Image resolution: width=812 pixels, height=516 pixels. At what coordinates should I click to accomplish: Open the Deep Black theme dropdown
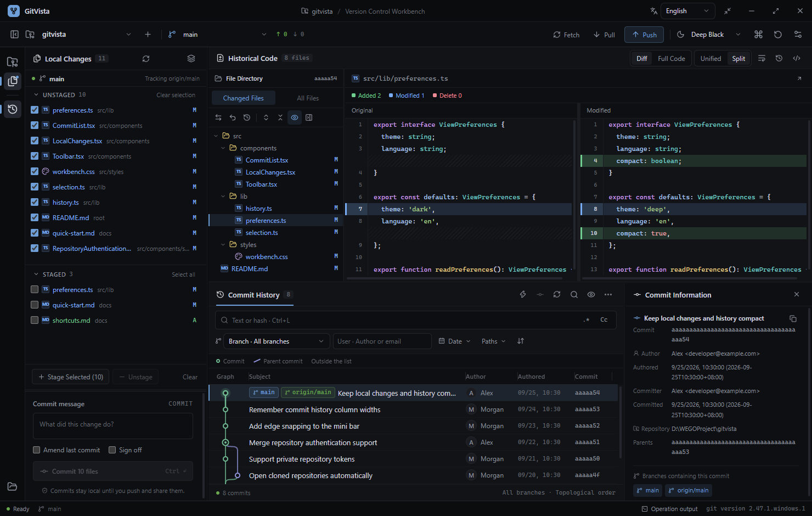(x=709, y=35)
